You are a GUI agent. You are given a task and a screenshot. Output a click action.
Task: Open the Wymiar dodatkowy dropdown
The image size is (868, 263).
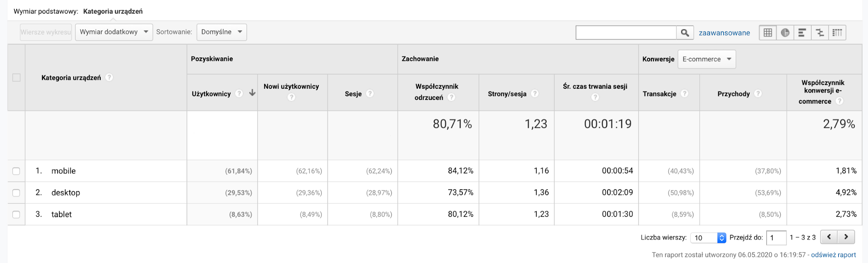click(114, 32)
